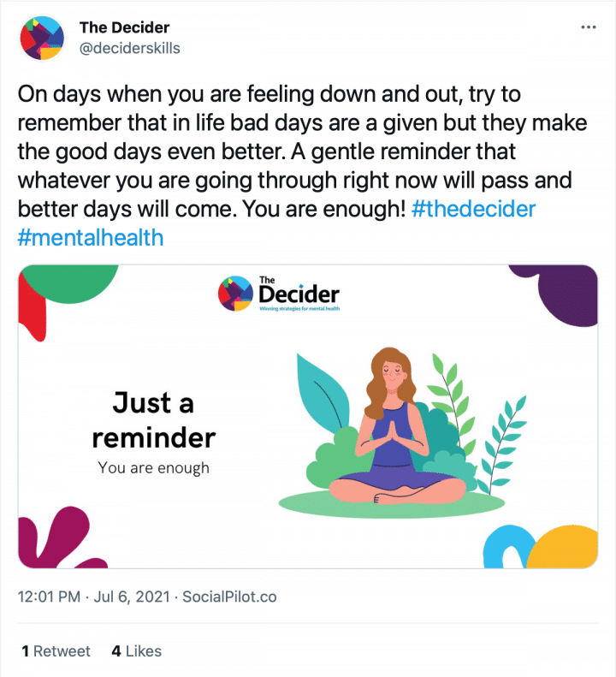View the 1 Retweet list
The width and height of the screenshot is (616, 677).
pyautogui.click(x=56, y=651)
